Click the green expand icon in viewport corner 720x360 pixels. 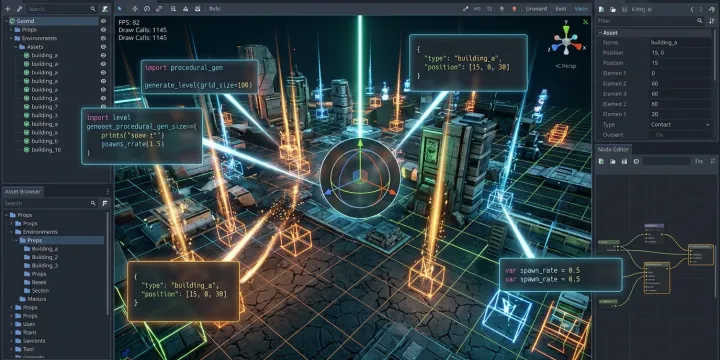[x=585, y=22]
